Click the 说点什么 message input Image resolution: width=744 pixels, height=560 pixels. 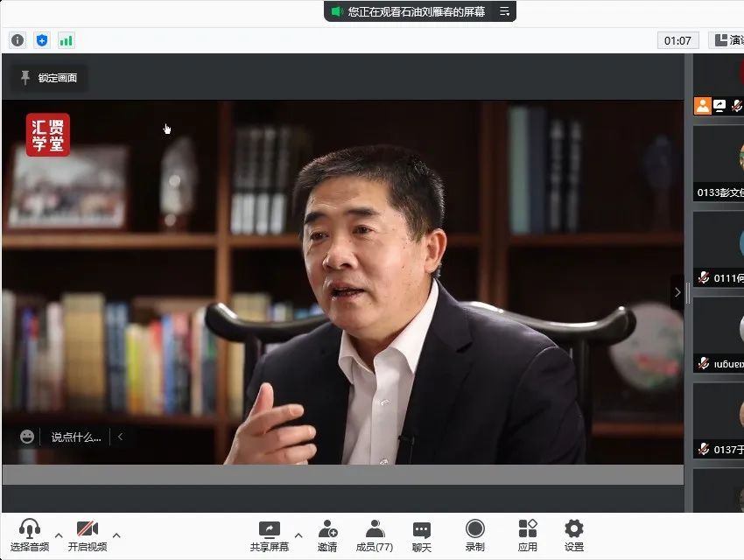(75, 437)
